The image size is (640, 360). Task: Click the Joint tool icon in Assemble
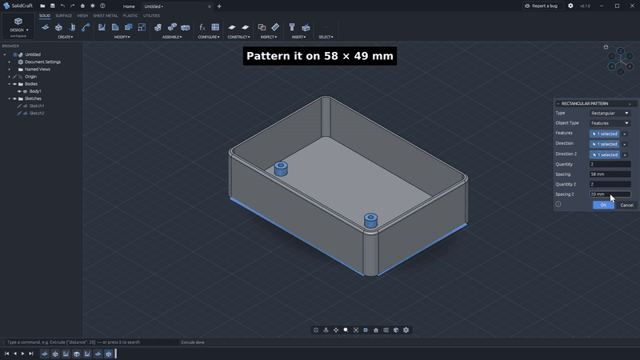click(x=172, y=27)
